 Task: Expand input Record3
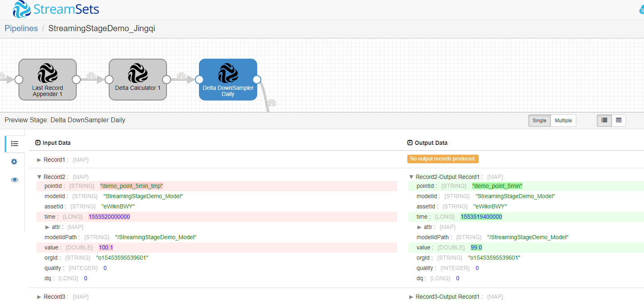39,297
